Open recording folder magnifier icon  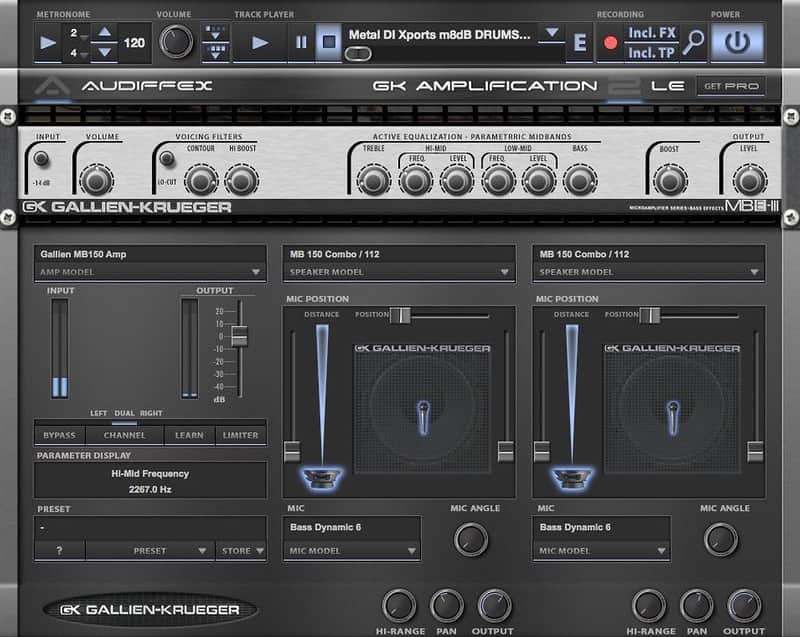coord(693,43)
